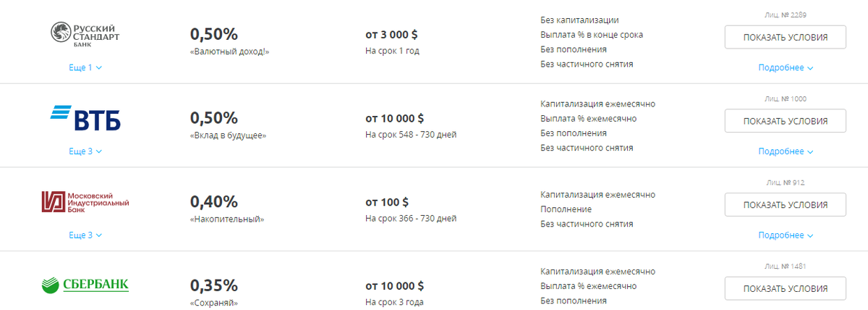
Task: Click the 0,50% rate for ВТБ
Action: [214, 118]
